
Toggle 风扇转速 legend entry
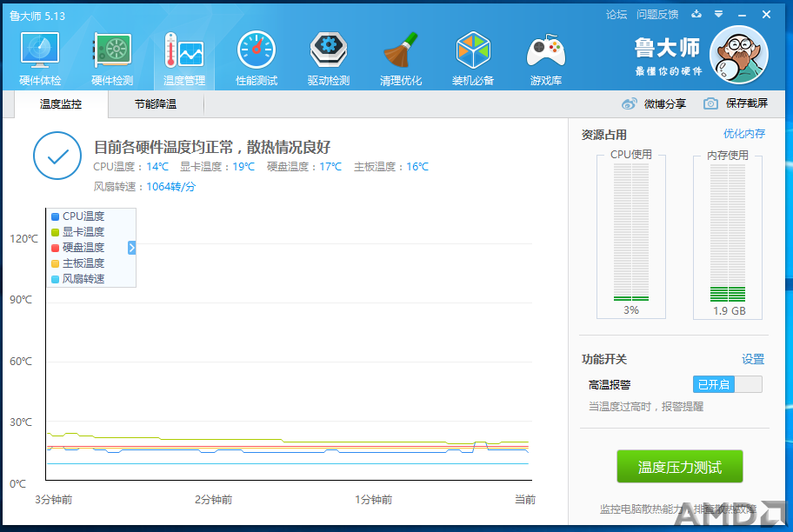pyautogui.click(x=78, y=279)
